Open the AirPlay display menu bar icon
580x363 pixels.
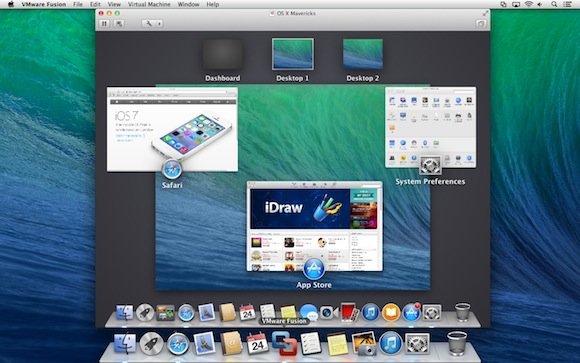[x=516, y=4]
